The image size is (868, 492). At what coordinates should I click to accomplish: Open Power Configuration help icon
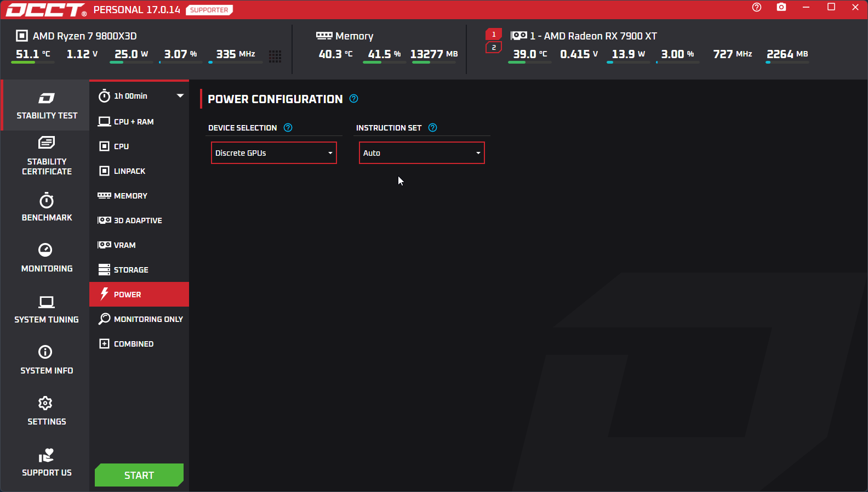[x=354, y=99]
